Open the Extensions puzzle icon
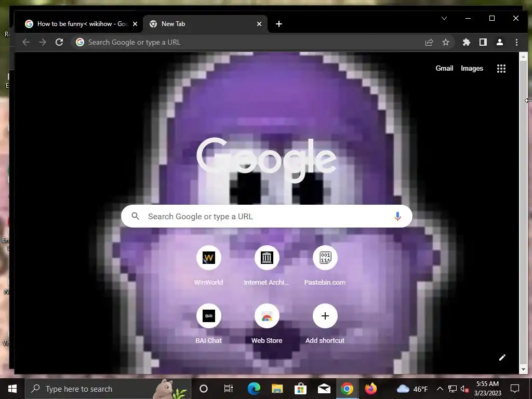This screenshot has height=399, width=532. point(467,42)
